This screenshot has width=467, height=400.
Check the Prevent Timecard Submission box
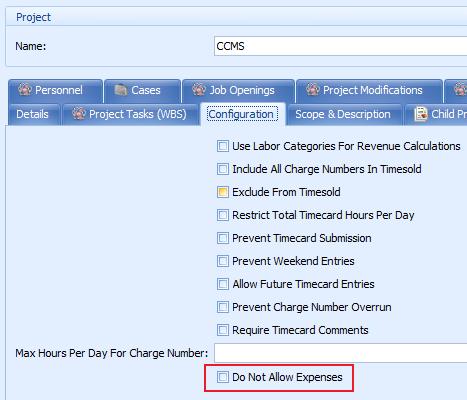point(223,238)
